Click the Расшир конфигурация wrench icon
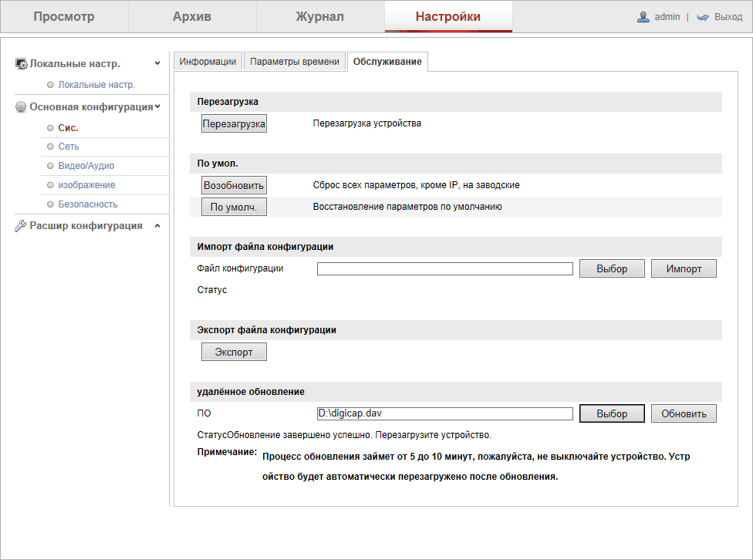This screenshot has height=560, width=753. pos(21,226)
